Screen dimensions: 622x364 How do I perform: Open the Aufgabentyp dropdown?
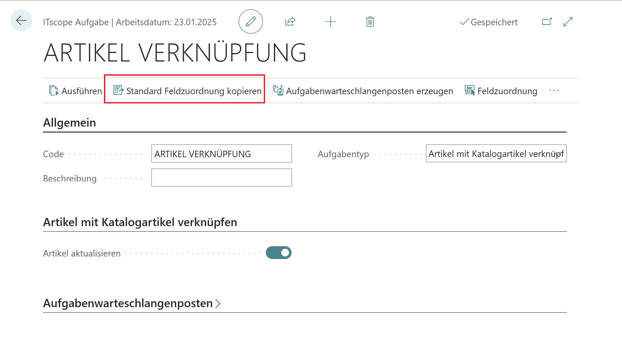point(558,154)
